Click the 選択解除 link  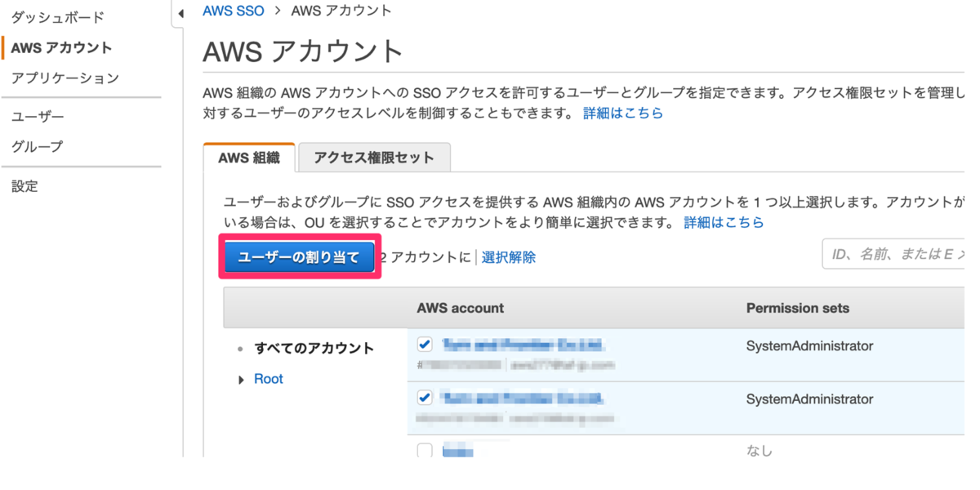509,257
